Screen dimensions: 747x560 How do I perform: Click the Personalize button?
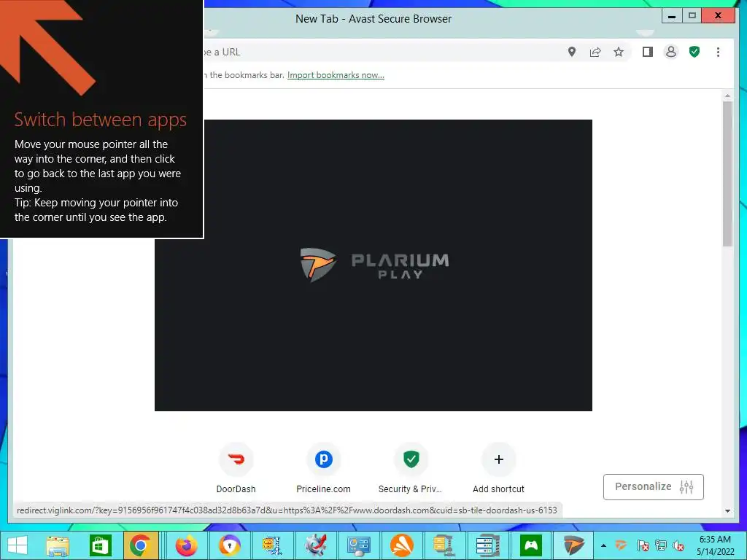653,486
